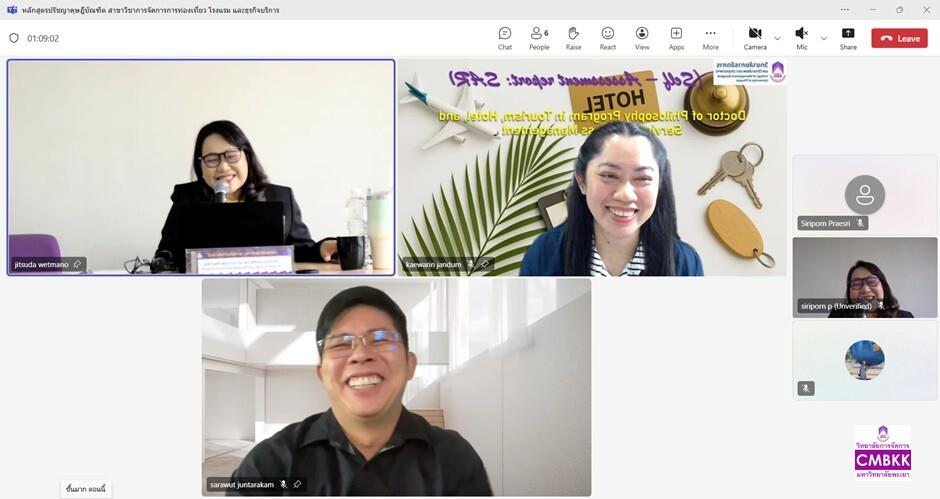Turn on the Camera
Screen dimensions: 940x499
755,38
